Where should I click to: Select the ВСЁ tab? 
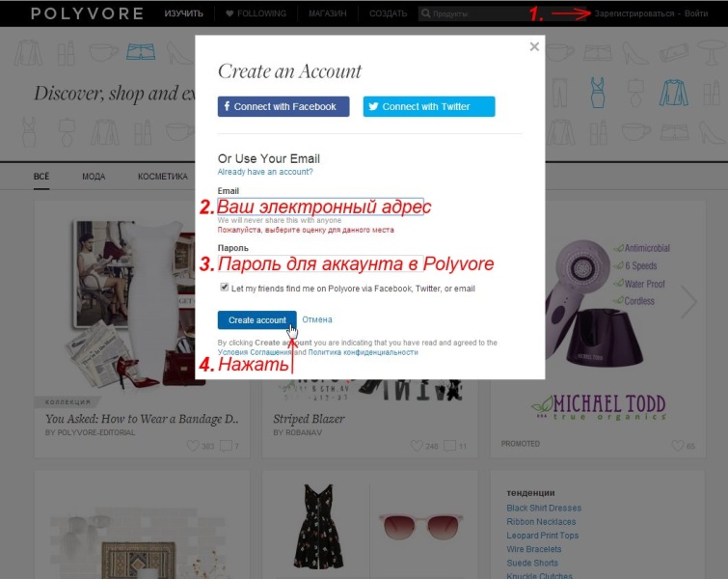41,177
